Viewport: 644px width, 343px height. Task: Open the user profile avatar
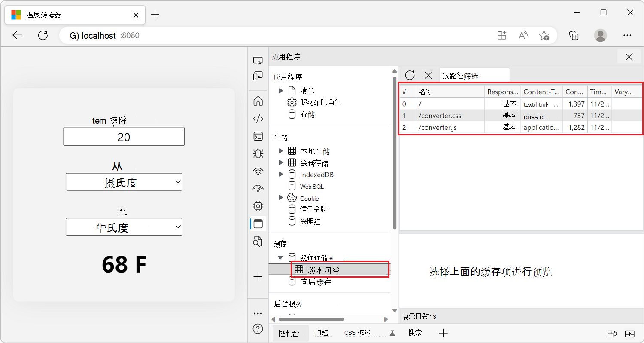point(601,35)
